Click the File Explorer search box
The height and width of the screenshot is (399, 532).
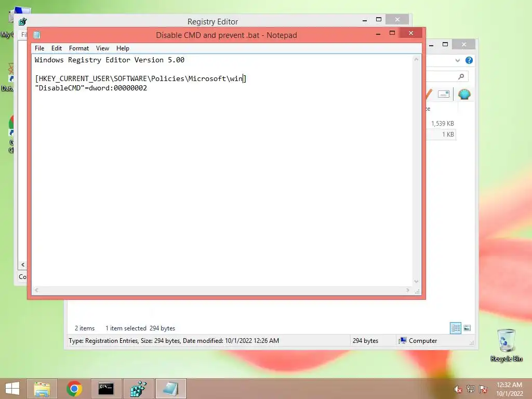(447, 76)
